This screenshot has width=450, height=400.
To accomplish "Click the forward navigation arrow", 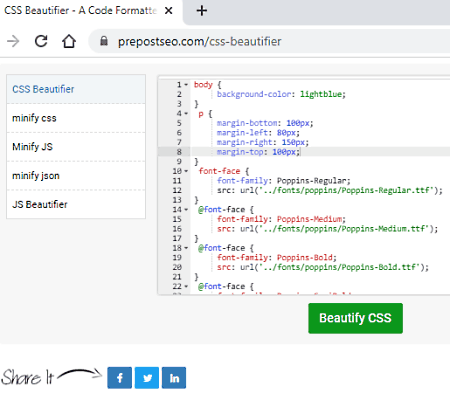I will 13,41.
